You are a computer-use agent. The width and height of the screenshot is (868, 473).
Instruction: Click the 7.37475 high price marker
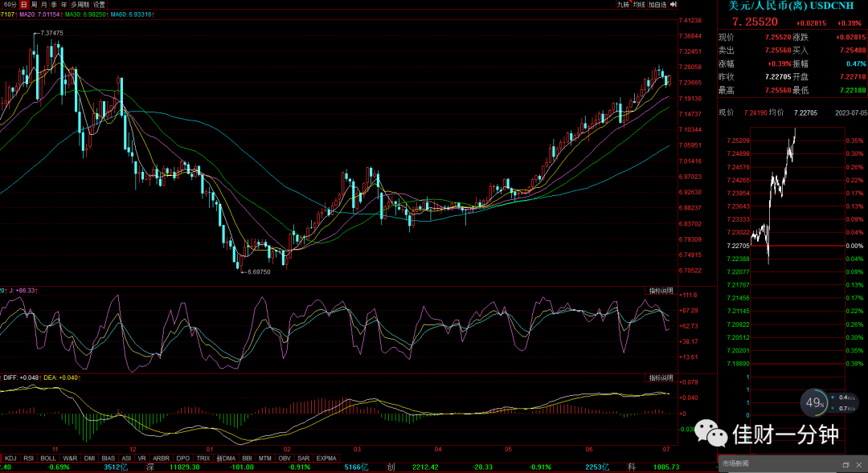click(51, 33)
